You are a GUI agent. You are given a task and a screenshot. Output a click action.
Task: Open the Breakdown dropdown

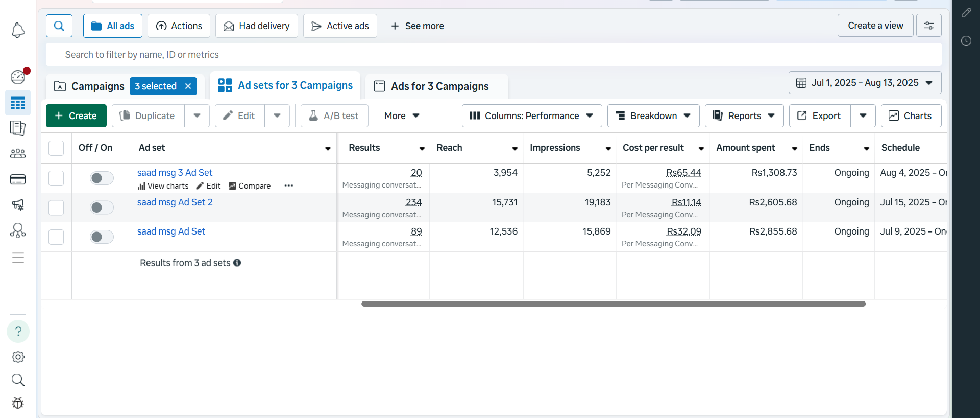coord(653,116)
